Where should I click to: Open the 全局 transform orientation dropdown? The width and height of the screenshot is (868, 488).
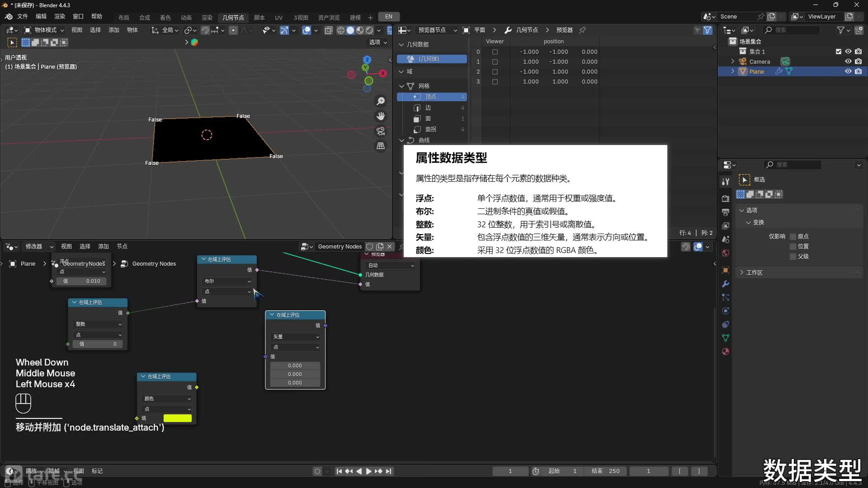point(165,30)
